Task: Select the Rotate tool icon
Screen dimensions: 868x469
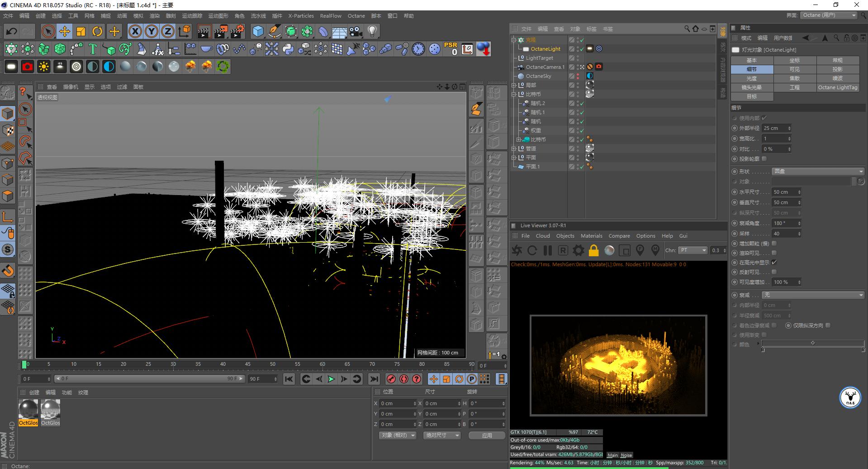Action: [97, 31]
